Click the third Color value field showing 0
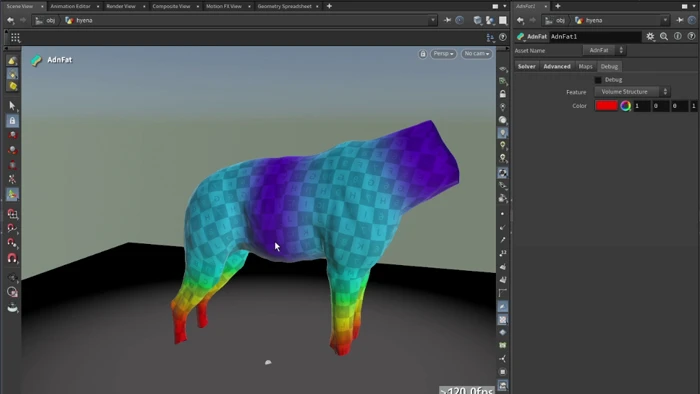 point(679,106)
